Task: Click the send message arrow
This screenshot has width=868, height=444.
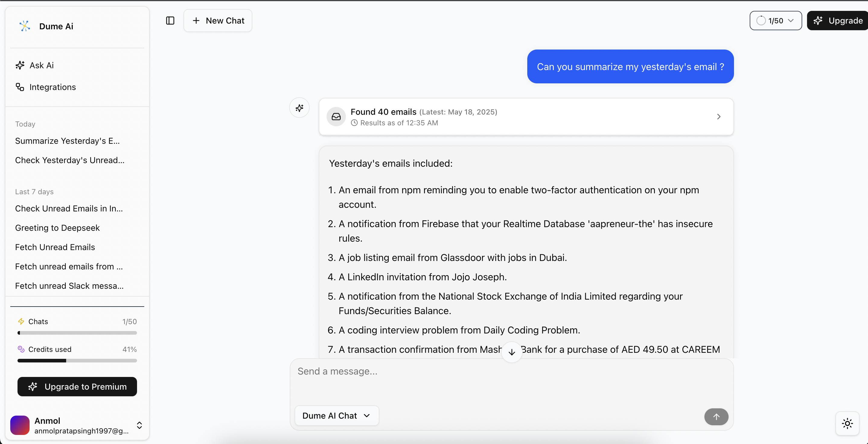Action: 716,417
